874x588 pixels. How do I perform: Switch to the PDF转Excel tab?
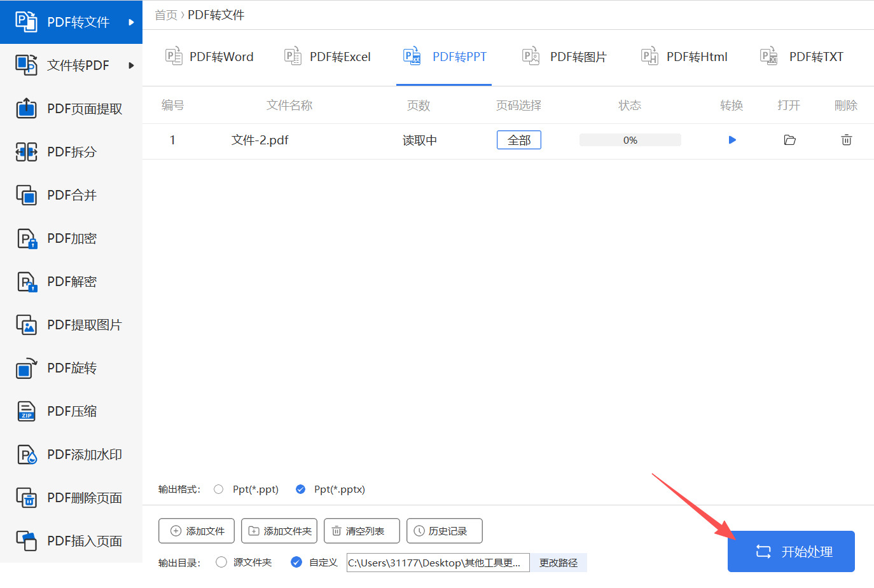(x=328, y=57)
